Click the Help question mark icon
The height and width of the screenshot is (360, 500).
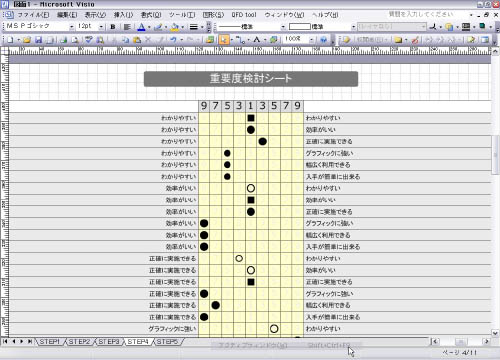tap(323, 40)
